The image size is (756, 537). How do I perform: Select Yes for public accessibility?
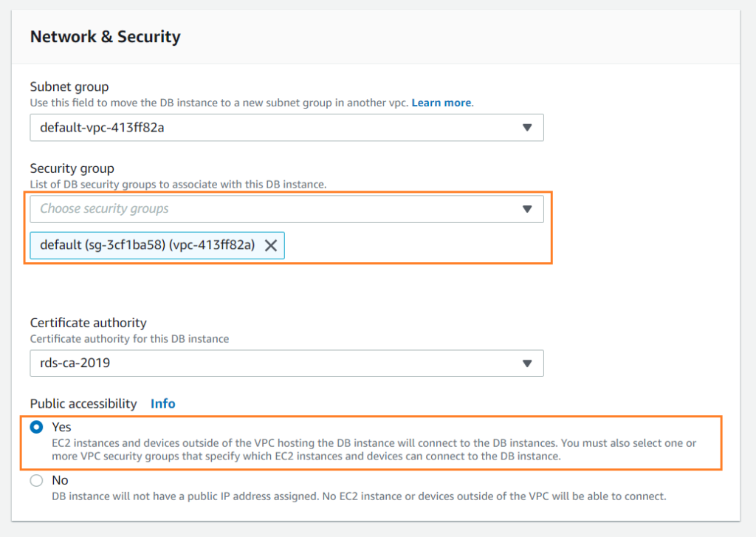(37, 427)
